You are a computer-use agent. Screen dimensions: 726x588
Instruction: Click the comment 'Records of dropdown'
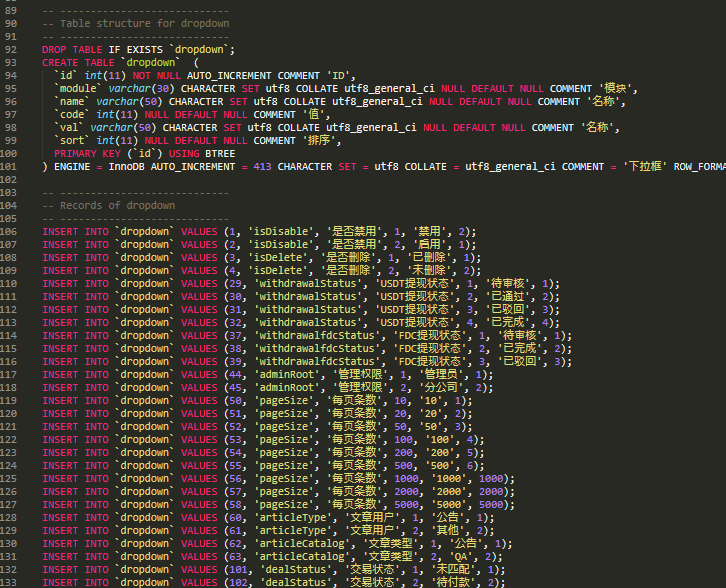pos(118,206)
